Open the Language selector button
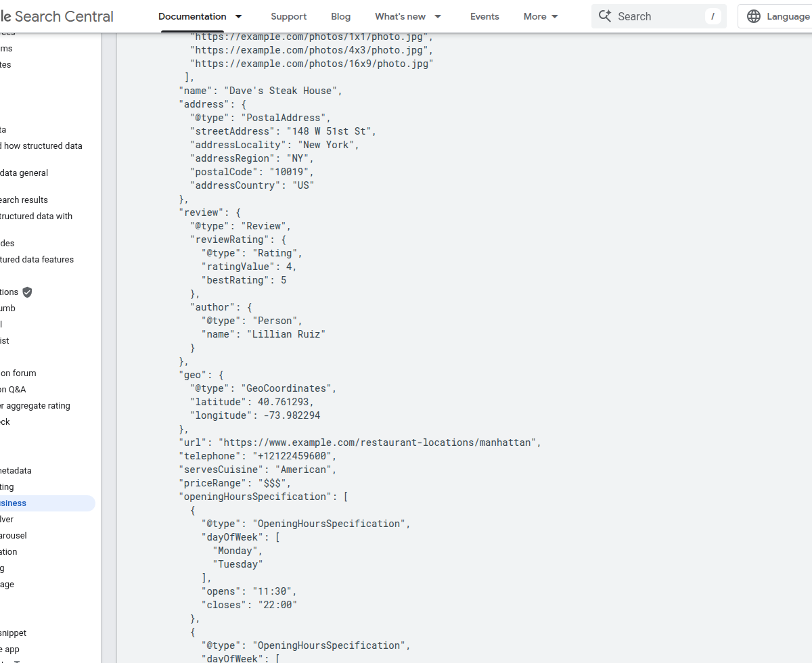 pos(775,16)
